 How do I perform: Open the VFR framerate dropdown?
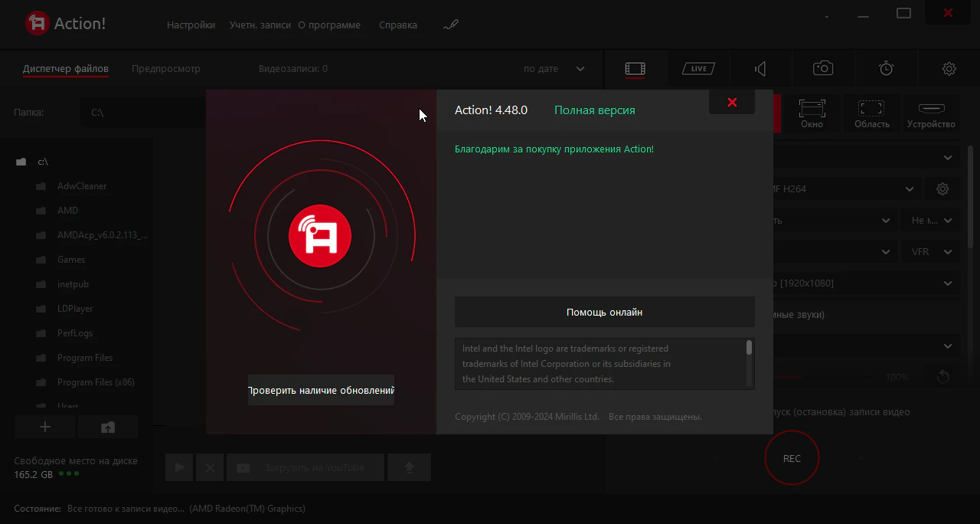click(931, 252)
